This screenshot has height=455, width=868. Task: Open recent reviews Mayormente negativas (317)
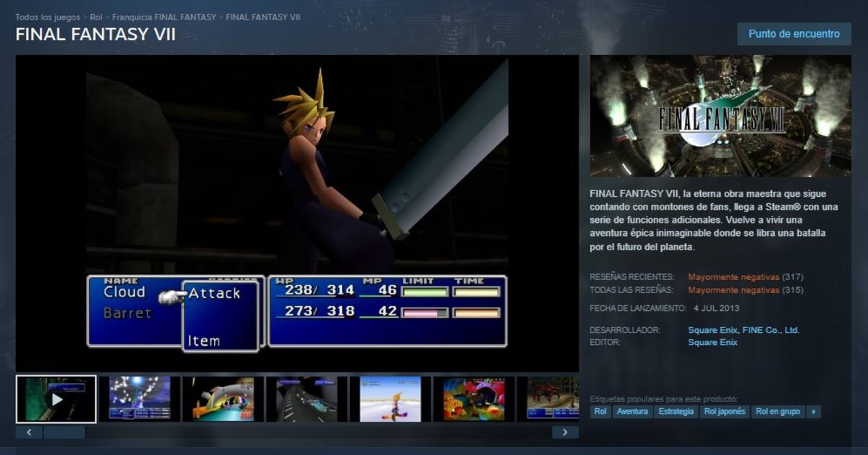pos(746,277)
